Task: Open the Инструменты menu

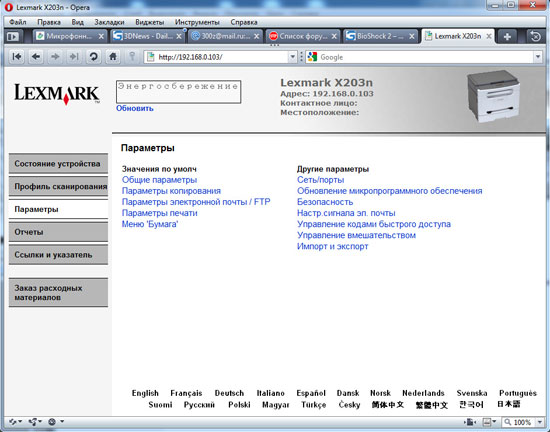Action: click(x=197, y=22)
